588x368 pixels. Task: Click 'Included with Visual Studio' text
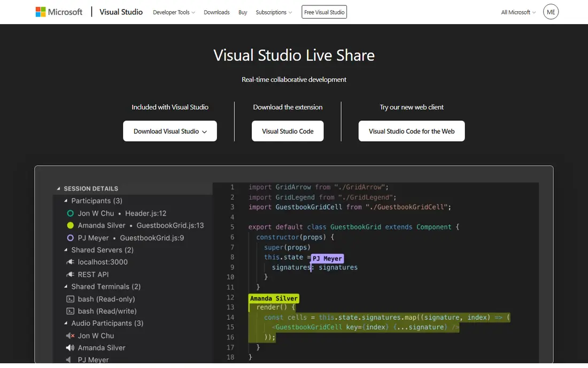pos(170,108)
